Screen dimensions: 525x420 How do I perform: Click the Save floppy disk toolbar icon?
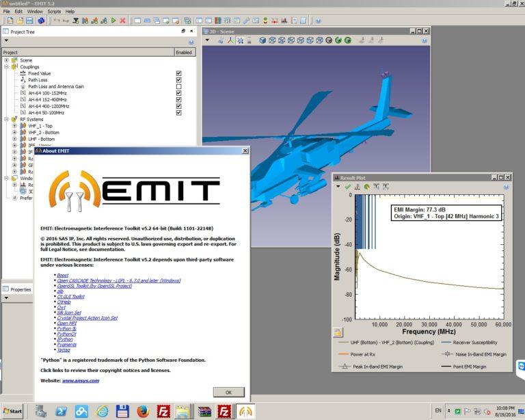pyautogui.click(x=29, y=21)
